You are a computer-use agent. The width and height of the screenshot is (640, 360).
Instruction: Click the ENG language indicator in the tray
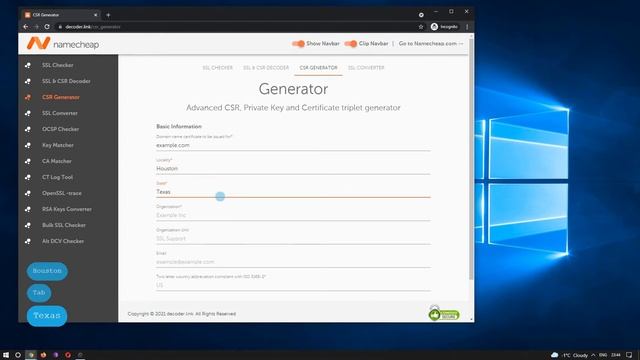click(x=603, y=355)
